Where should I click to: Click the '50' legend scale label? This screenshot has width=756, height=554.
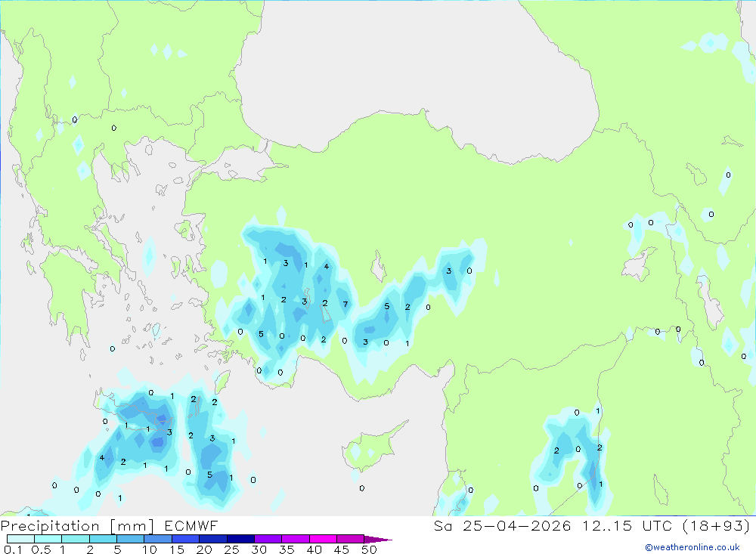[x=370, y=549]
